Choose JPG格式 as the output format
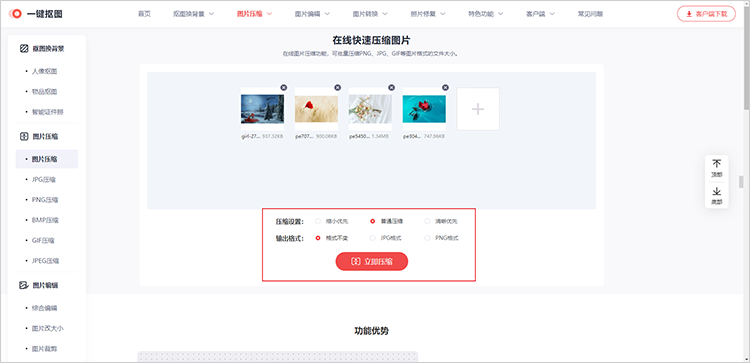 pyautogui.click(x=373, y=238)
